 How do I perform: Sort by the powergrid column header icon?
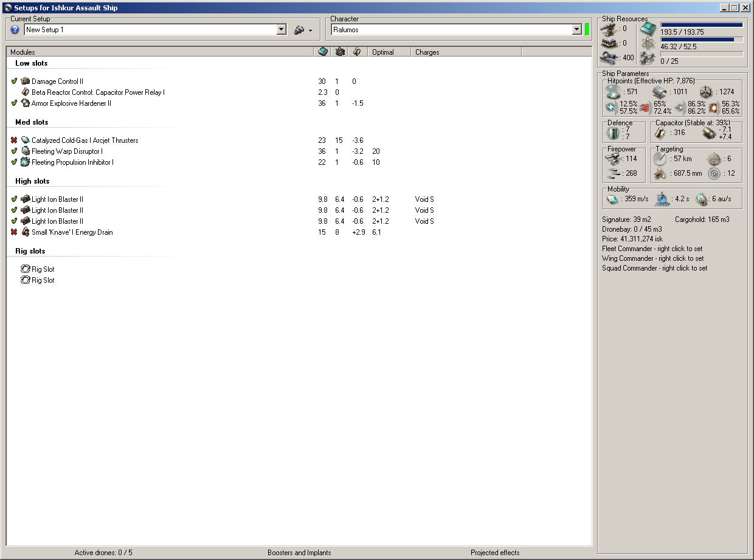341,52
